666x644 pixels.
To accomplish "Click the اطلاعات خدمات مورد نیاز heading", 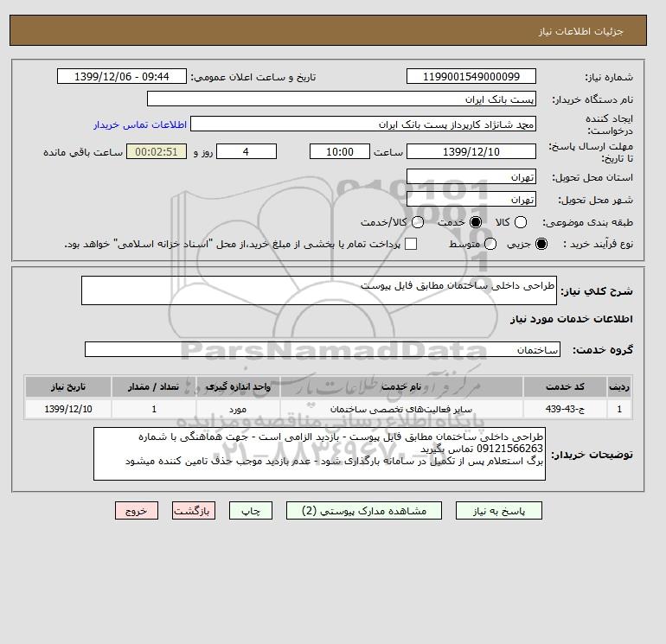I will [x=571, y=319].
